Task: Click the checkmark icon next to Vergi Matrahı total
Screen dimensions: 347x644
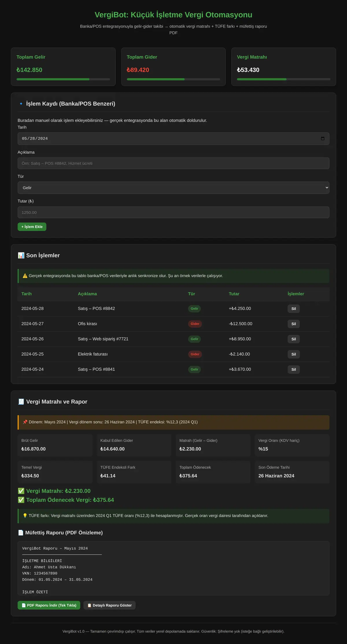Action: [21, 491]
